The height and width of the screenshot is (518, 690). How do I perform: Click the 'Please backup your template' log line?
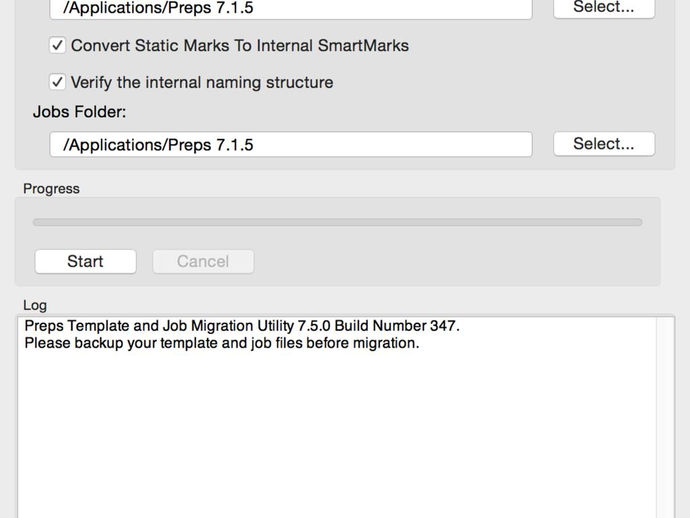(x=222, y=343)
